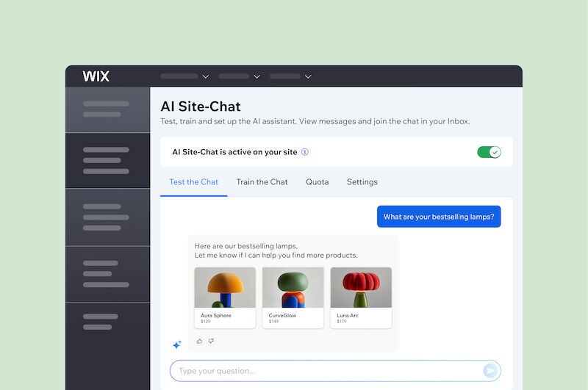This screenshot has height=390, width=588.
Task: Toggle the AI Site-Chat active switch
Action: click(x=489, y=152)
